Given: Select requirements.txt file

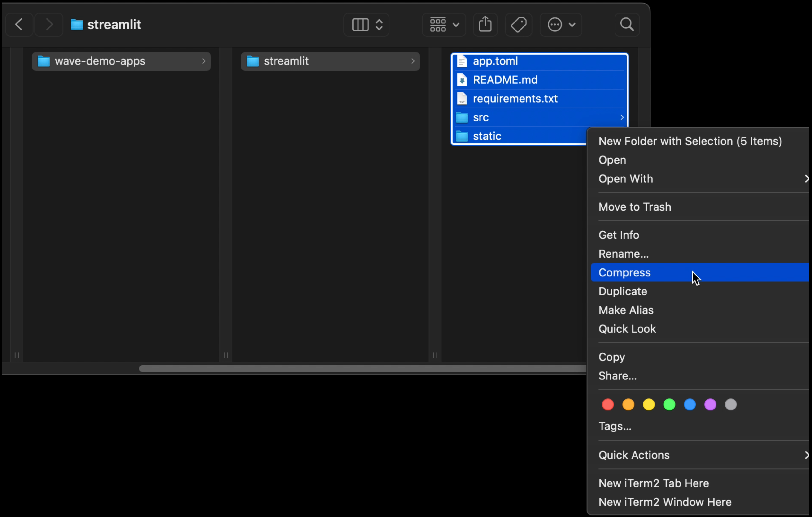Looking at the screenshot, I should coord(540,99).
